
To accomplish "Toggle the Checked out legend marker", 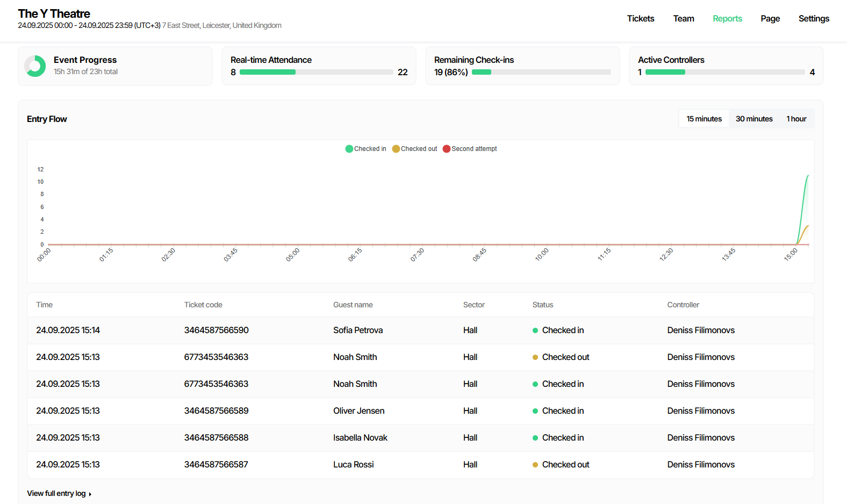I will coord(396,149).
